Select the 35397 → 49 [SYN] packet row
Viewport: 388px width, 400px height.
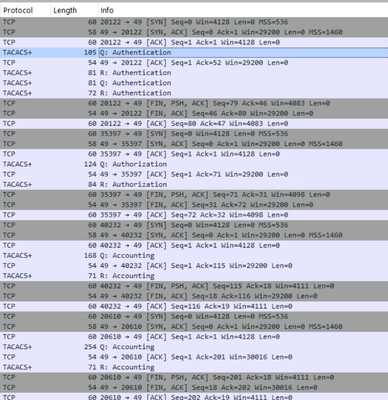click(x=194, y=134)
